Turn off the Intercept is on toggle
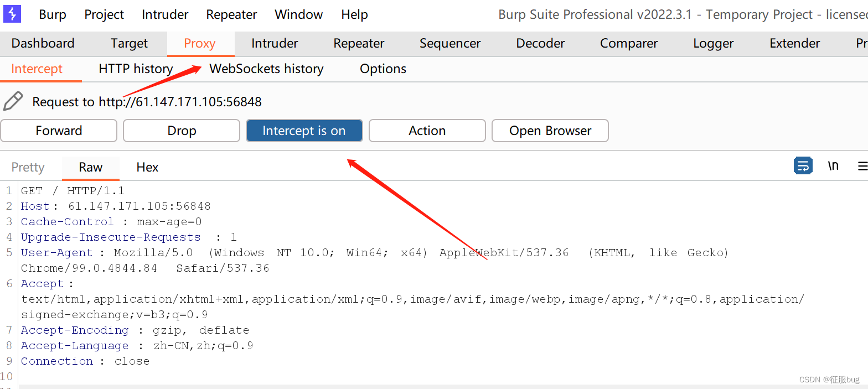This screenshot has width=868, height=389. (x=304, y=131)
